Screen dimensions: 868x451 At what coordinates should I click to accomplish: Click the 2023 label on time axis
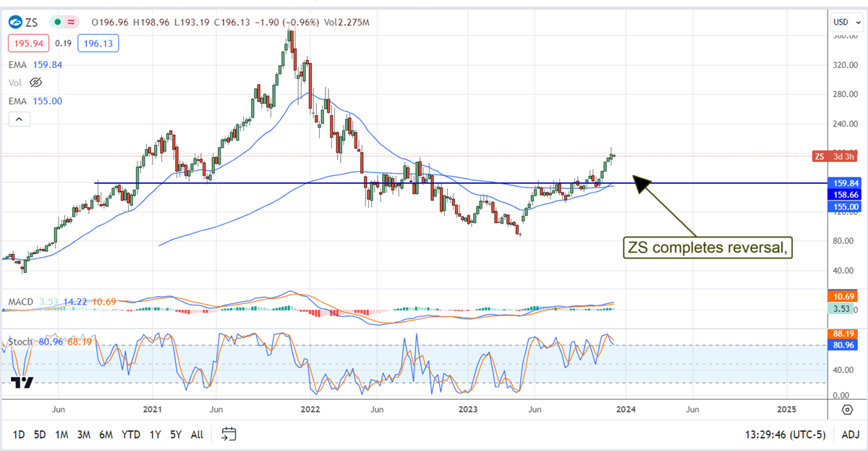(469, 410)
